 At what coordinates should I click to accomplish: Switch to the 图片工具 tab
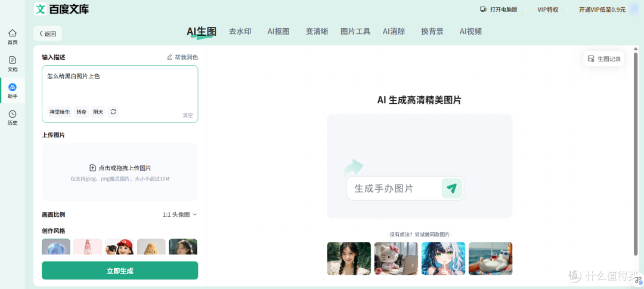[355, 32]
